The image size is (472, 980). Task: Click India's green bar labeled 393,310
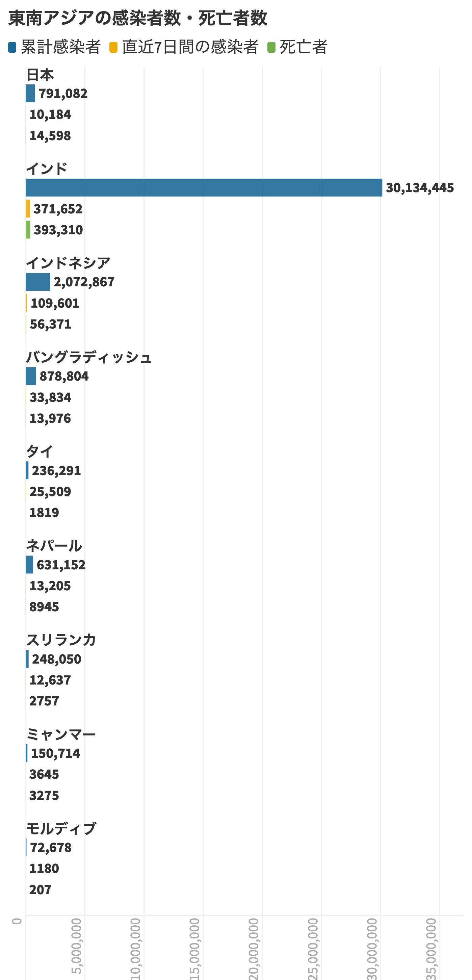pyautogui.click(x=28, y=229)
